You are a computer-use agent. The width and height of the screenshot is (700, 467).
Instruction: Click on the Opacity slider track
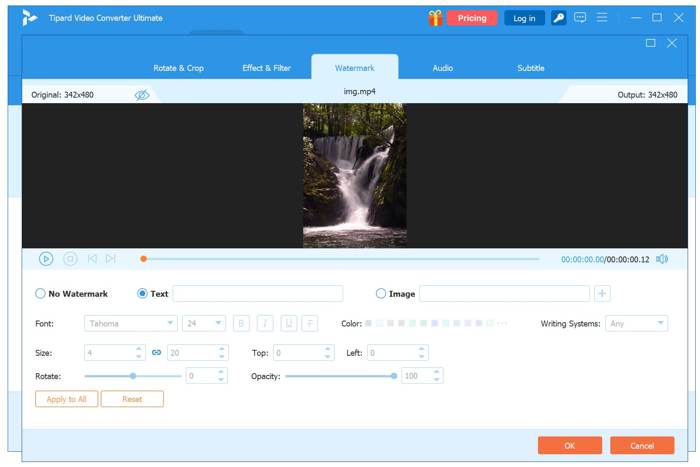tap(340, 376)
